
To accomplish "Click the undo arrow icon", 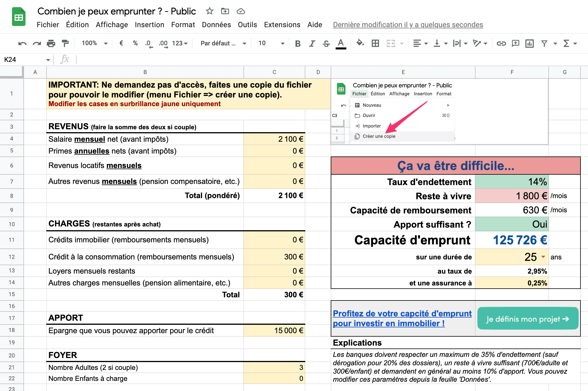I will coord(22,43).
